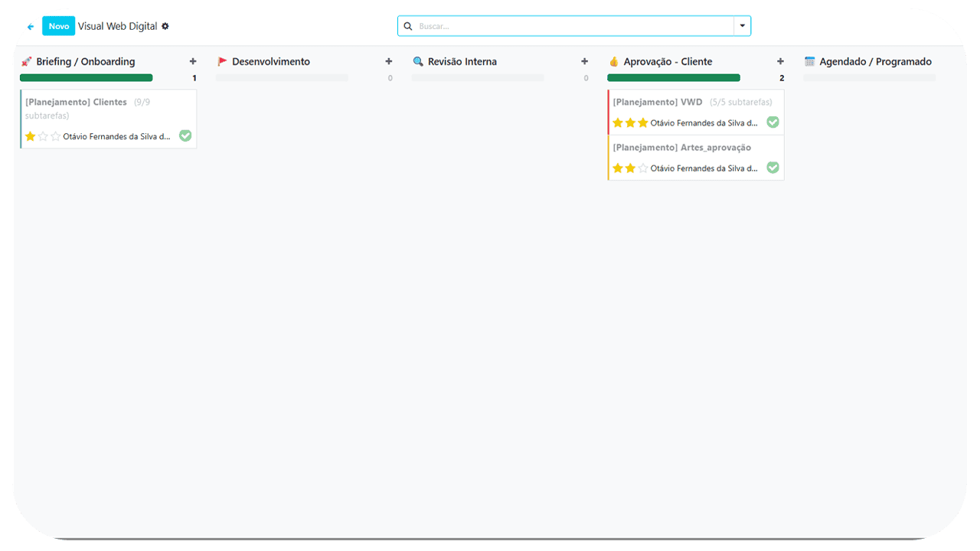980x551 pixels.
Task: Add task in Desenvolvimento column with plus
Action: [389, 61]
